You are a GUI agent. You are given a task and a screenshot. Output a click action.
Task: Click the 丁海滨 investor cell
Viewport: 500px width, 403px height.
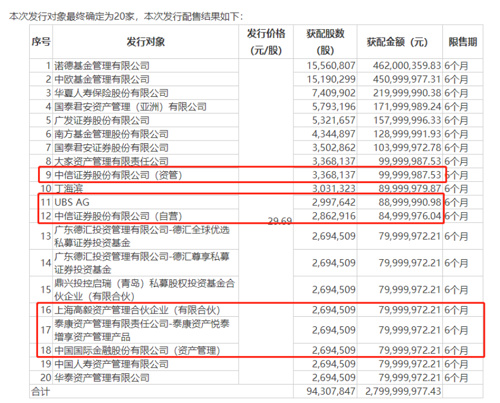coord(69,189)
